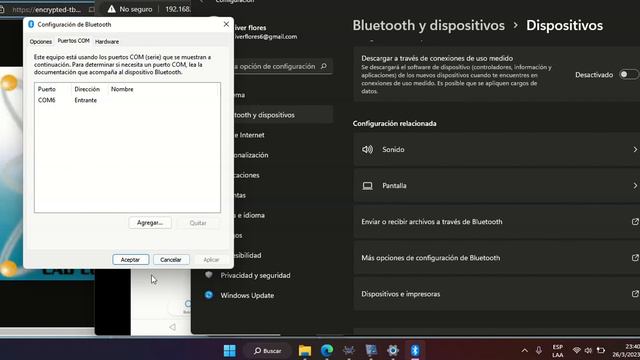Open Enviar o recibir archivos a través de Bluetooth

496,222
